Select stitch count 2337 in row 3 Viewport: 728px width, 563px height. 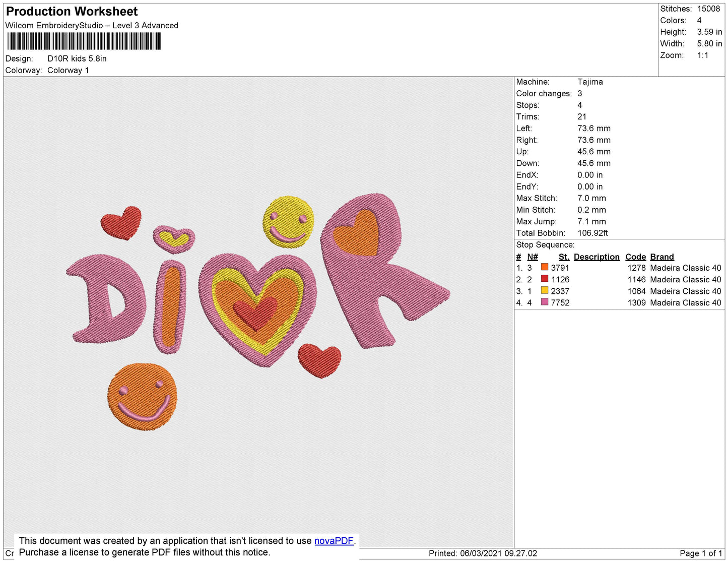click(x=560, y=291)
